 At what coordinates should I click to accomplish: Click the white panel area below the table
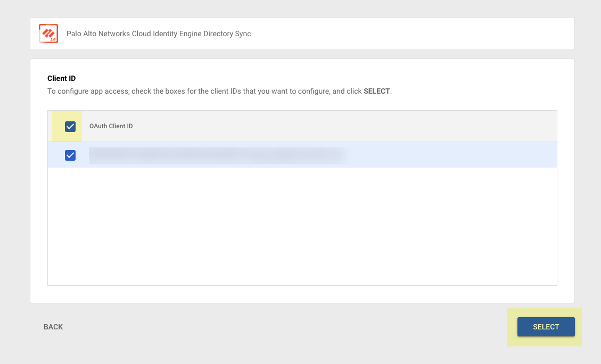coord(302,294)
